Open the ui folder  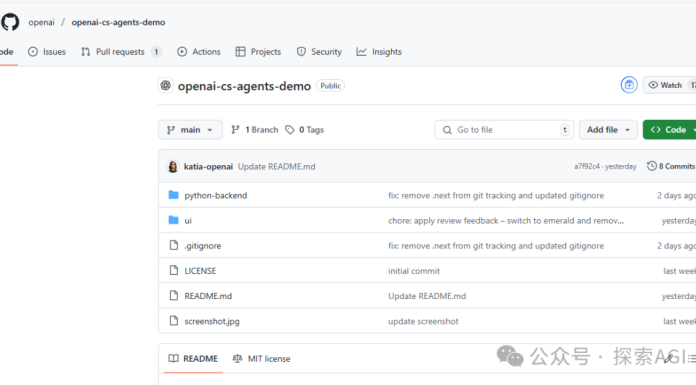tap(188, 221)
